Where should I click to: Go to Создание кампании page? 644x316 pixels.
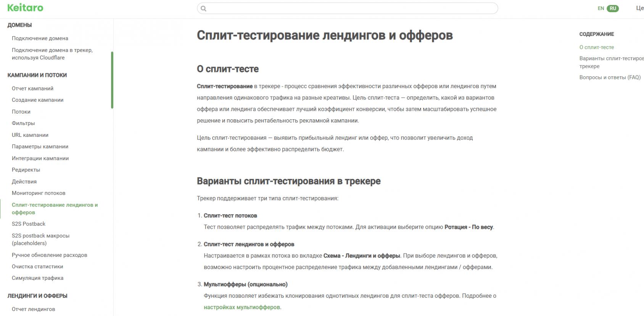(37, 100)
